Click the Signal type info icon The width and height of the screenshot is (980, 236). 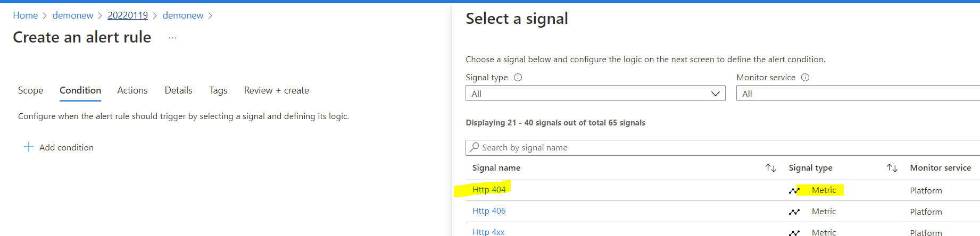(518, 78)
